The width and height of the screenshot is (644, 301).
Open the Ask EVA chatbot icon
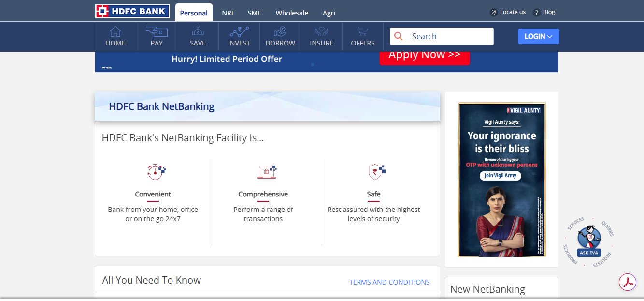pos(589,241)
